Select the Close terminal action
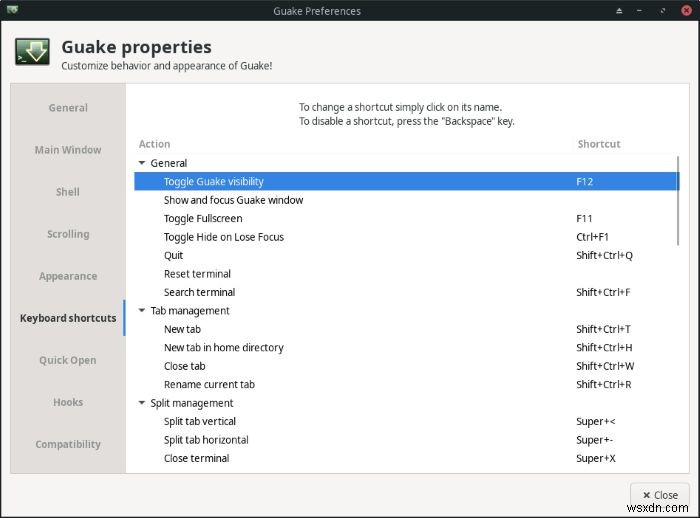700x518 pixels. pyautogui.click(x=406, y=458)
